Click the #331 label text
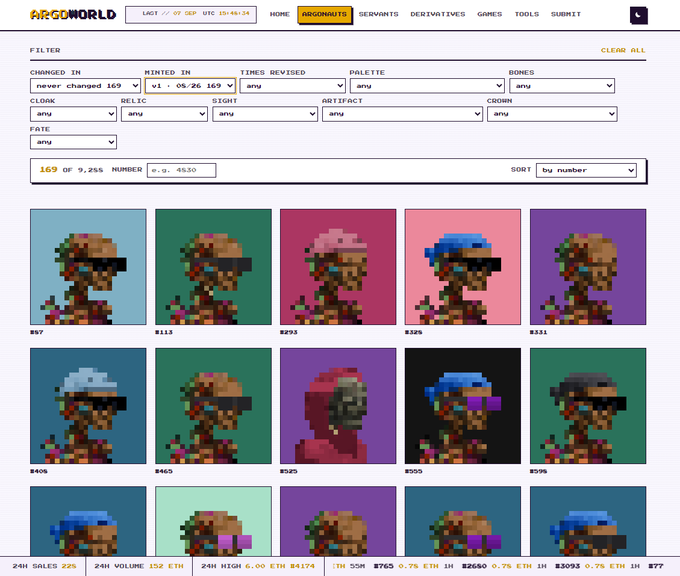Screen dimensions: 680x576 (x=538, y=332)
